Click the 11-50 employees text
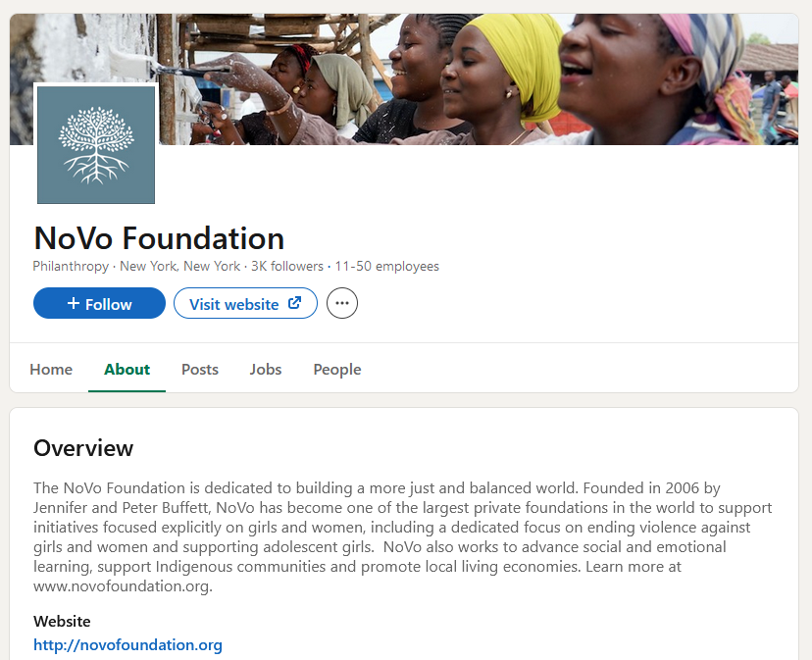This screenshot has width=812, height=660. coord(386,267)
